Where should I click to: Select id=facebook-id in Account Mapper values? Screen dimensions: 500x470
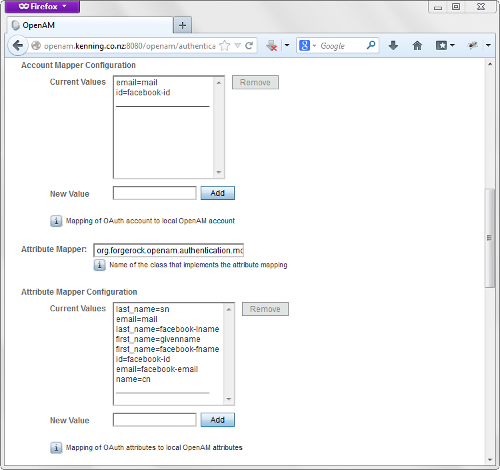pyautogui.click(x=143, y=92)
